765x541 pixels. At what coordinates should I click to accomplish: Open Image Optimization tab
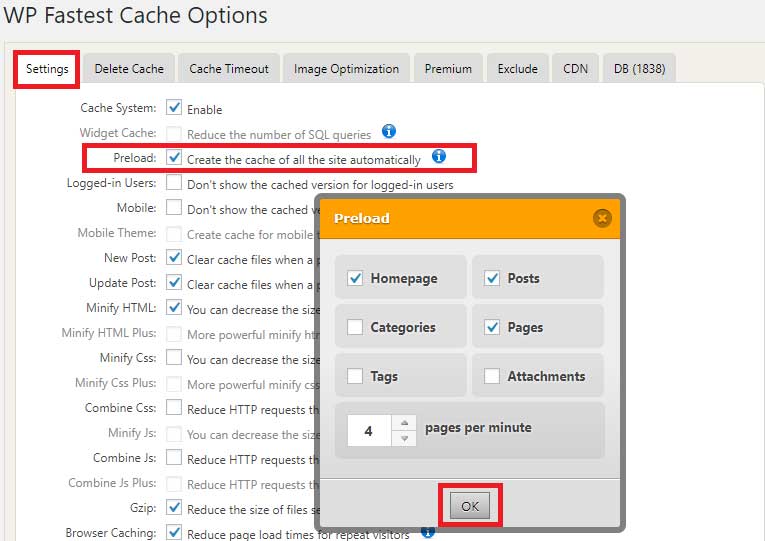346,69
